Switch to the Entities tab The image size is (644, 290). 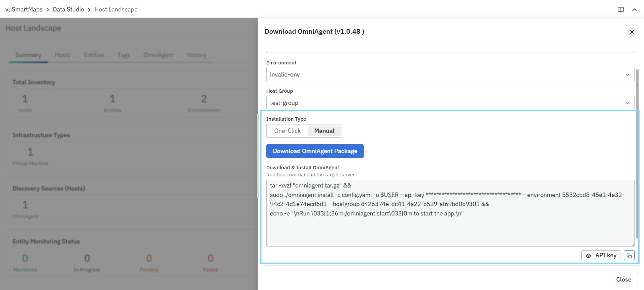94,55
